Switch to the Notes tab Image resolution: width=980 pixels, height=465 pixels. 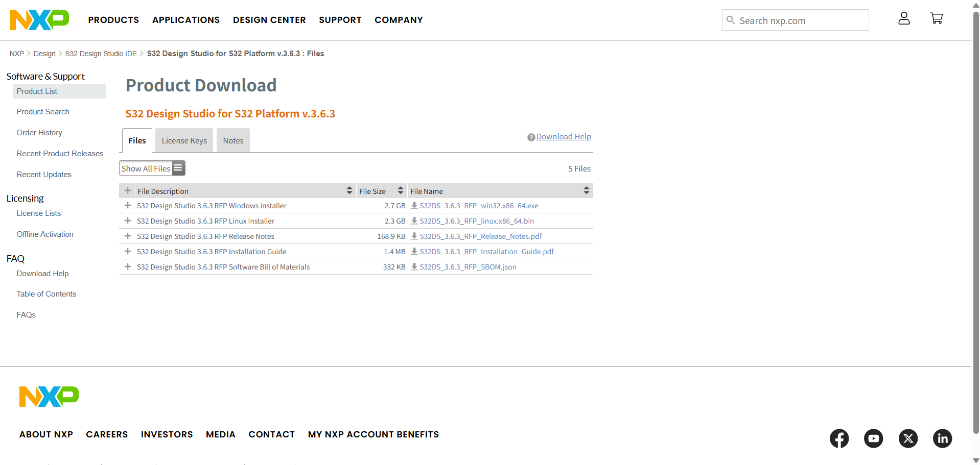coord(233,140)
